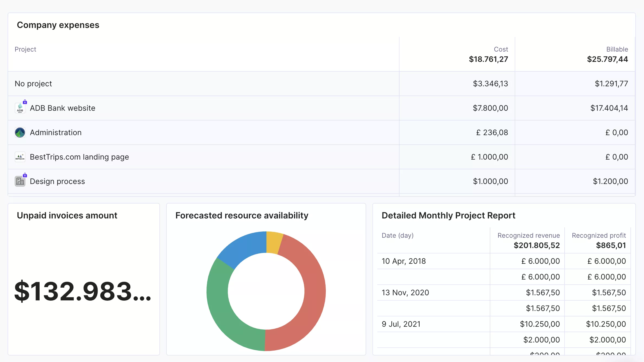Click the Design process building icon

pos(20,181)
